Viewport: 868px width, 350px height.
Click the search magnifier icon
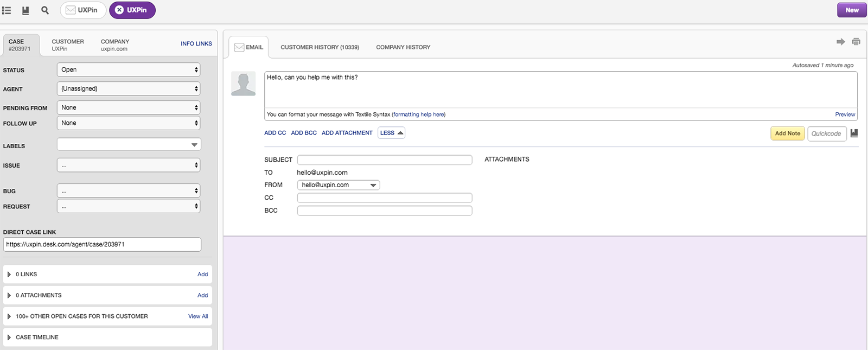45,10
